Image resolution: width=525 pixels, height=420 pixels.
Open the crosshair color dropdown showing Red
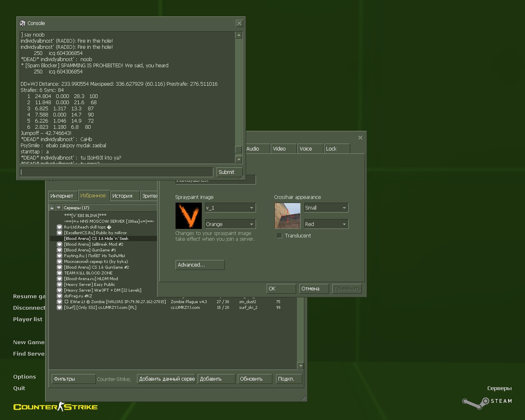tap(326, 224)
